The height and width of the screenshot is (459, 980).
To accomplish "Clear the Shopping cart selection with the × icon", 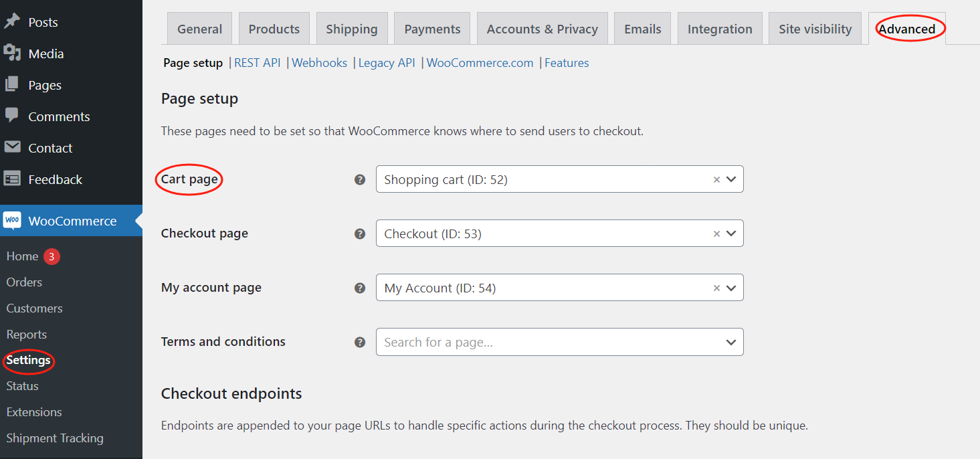I will pyautogui.click(x=716, y=179).
